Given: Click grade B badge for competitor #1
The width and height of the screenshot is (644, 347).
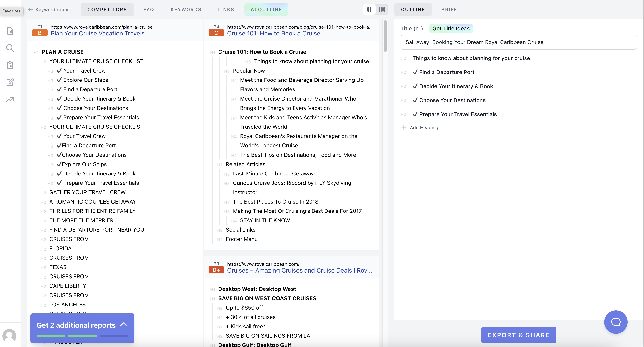Looking at the screenshot, I should (x=40, y=33).
